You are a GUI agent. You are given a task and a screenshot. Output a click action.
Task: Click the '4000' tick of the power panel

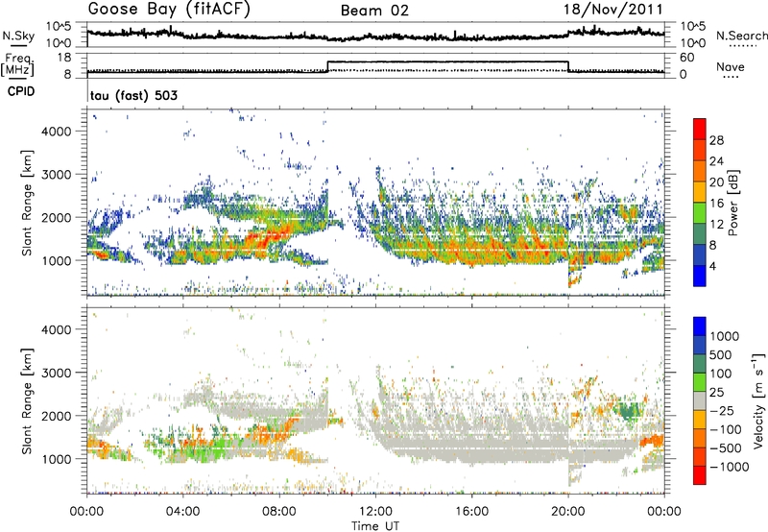click(56, 132)
